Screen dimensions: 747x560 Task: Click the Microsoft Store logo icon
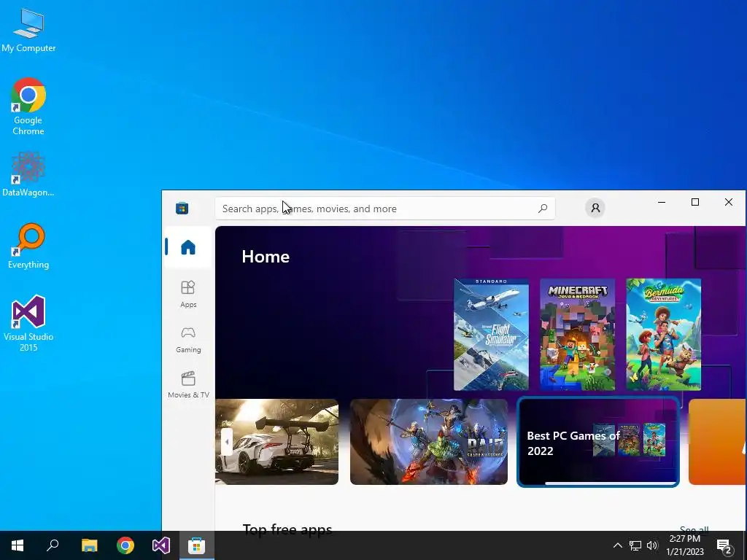point(182,208)
